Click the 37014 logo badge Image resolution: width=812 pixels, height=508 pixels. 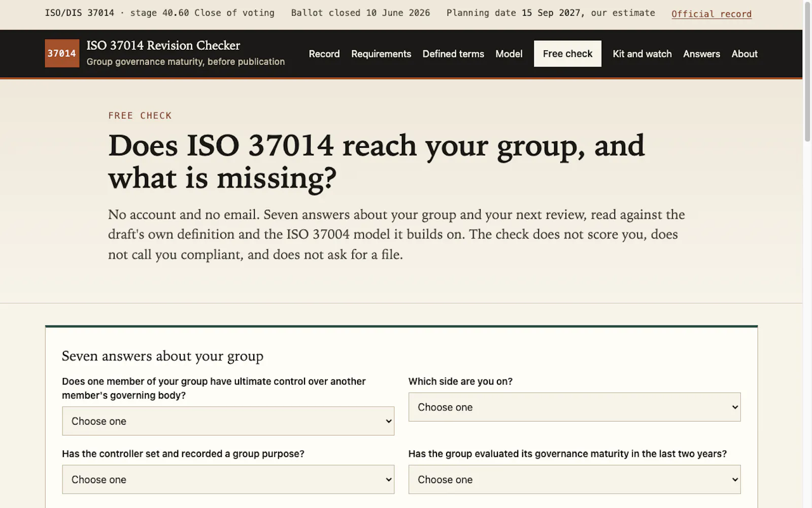tap(62, 53)
